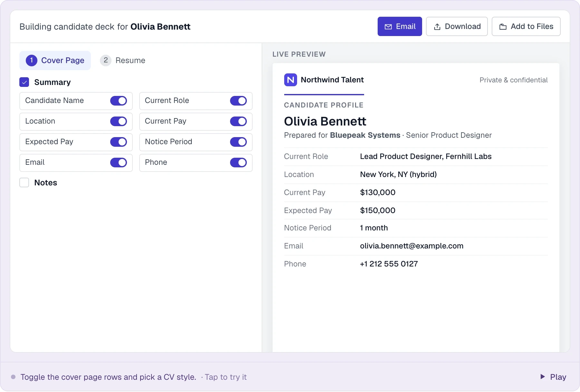Disable the Location toggle
The width and height of the screenshot is (580, 392).
tap(119, 121)
